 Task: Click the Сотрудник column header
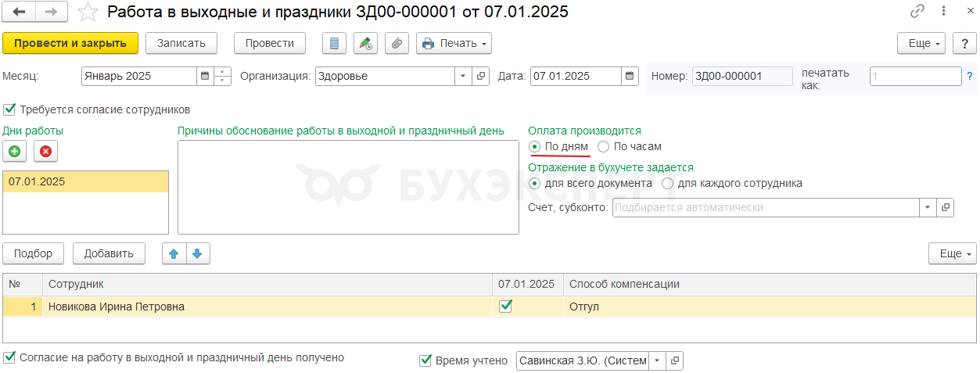pyautogui.click(x=267, y=284)
